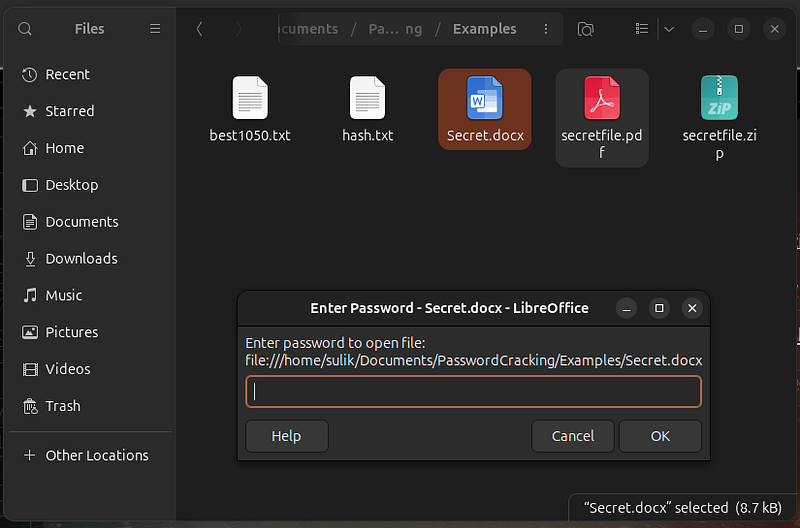Maximize the Files window
Image resolution: width=800 pixels, height=528 pixels.
pos(739,29)
